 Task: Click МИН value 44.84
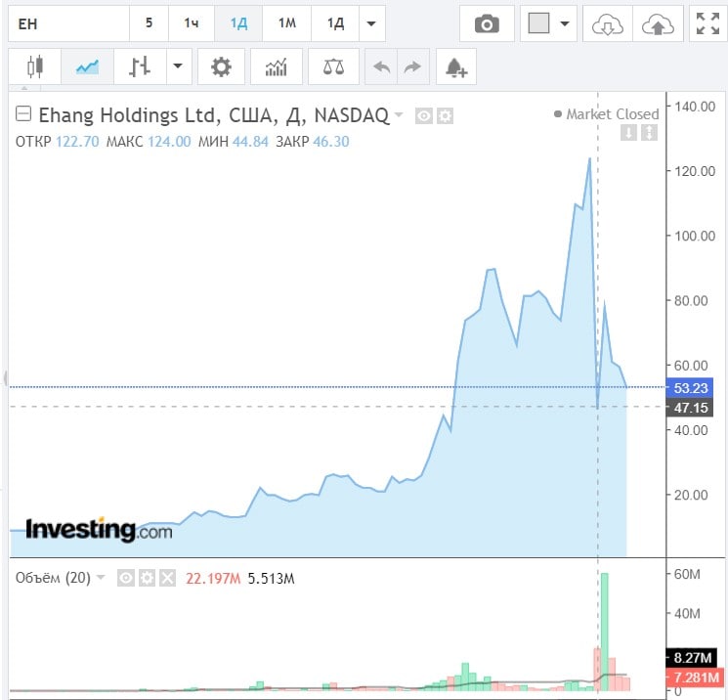(x=251, y=141)
